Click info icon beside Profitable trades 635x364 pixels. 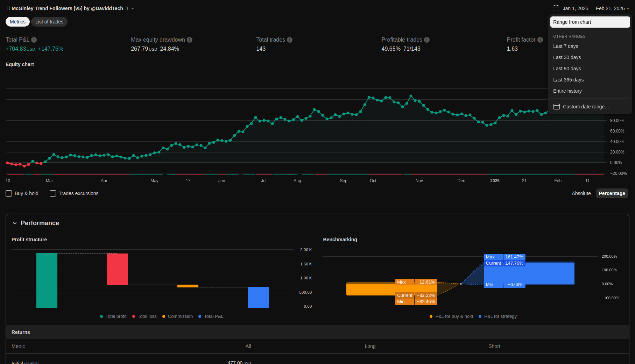427,40
